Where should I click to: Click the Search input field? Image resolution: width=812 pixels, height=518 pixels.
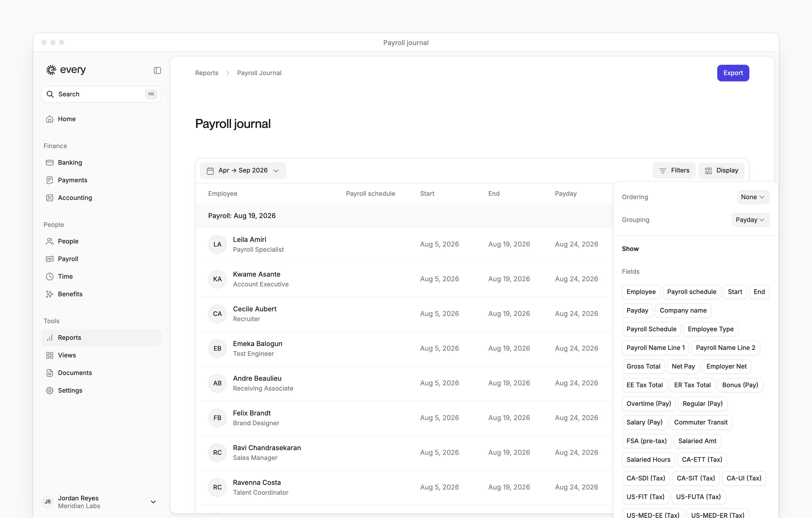pyautogui.click(x=101, y=94)
